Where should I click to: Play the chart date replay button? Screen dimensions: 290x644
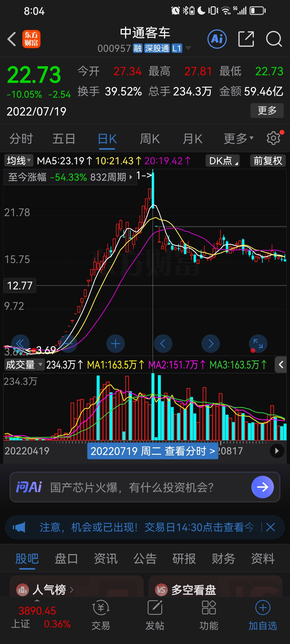point(277,451)
